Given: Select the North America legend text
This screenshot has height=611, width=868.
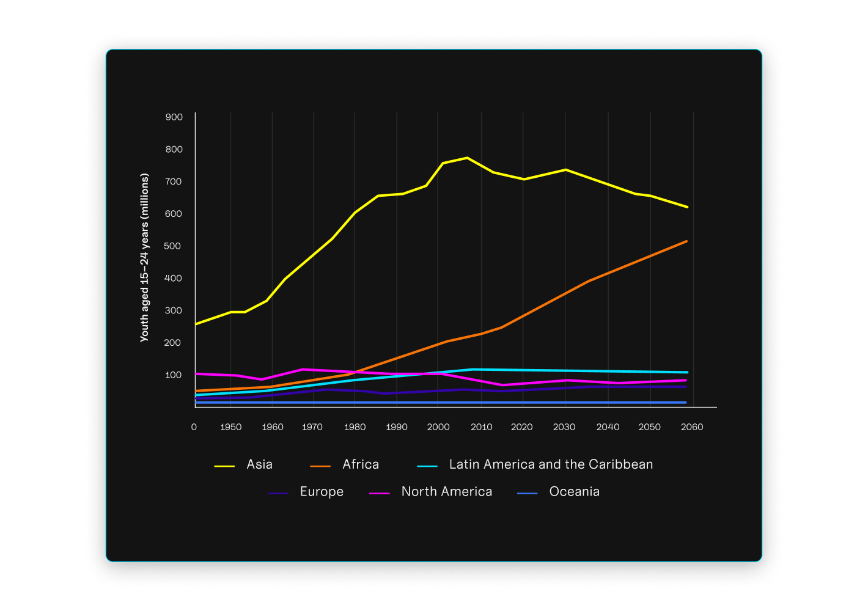Looking at the screenshot, I should (446, 492).
